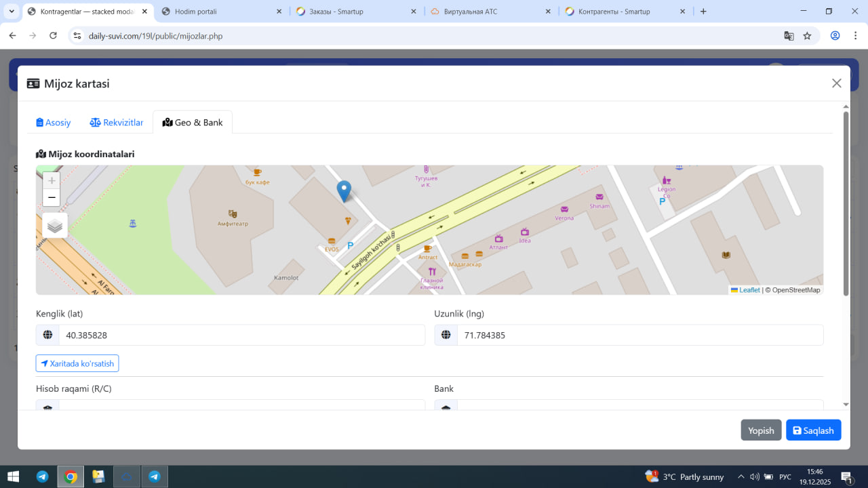
Task: Reload the current page
Action: pyautogui.click(x=53, y=36)
